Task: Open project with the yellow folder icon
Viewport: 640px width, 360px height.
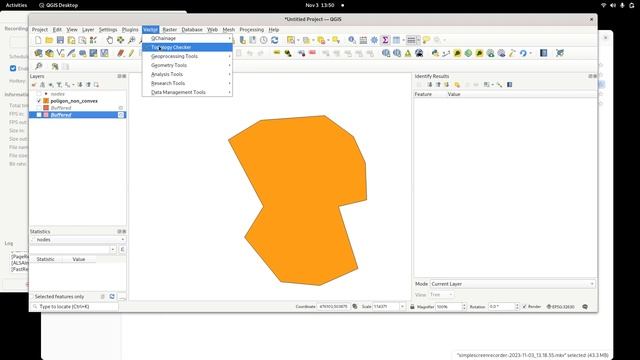Action: (49, 40)
